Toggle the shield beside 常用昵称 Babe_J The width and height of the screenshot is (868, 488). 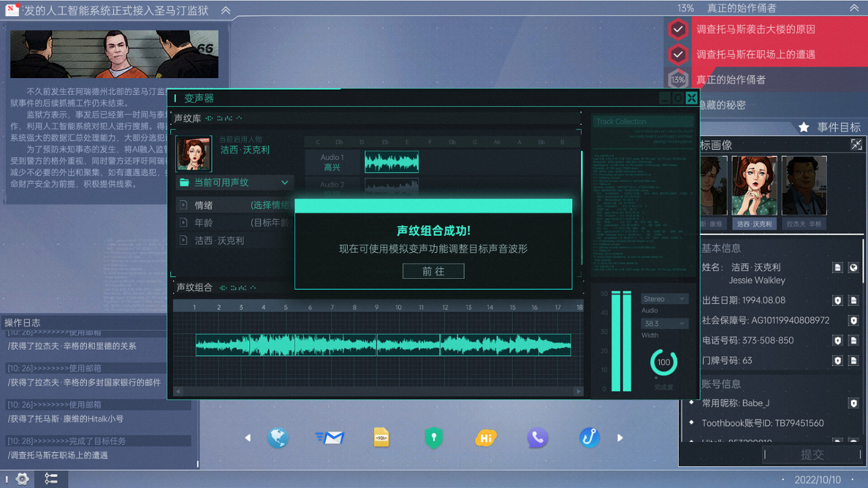[x=852, y=403]
